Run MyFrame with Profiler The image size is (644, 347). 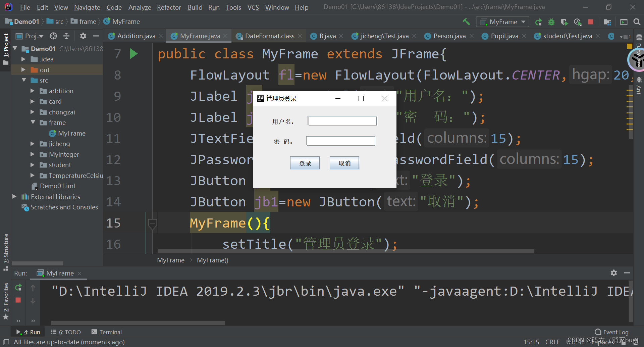(x=578, y=22)
